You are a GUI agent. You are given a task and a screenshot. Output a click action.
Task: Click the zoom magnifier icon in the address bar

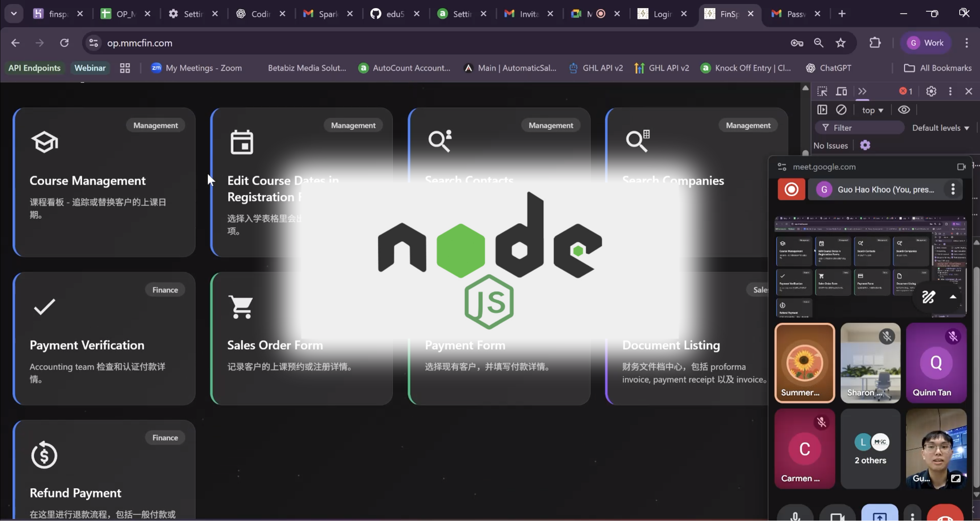(819, 43)
